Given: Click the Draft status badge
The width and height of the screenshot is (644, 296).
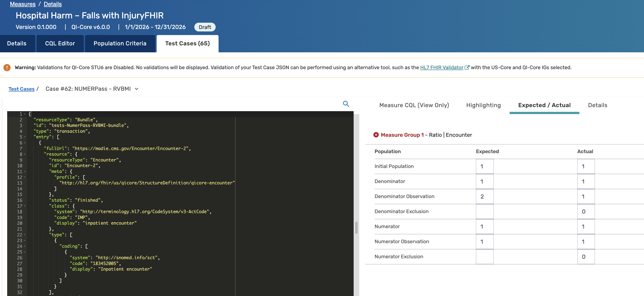Looking at the screenshot, I should tap(205, 27).
